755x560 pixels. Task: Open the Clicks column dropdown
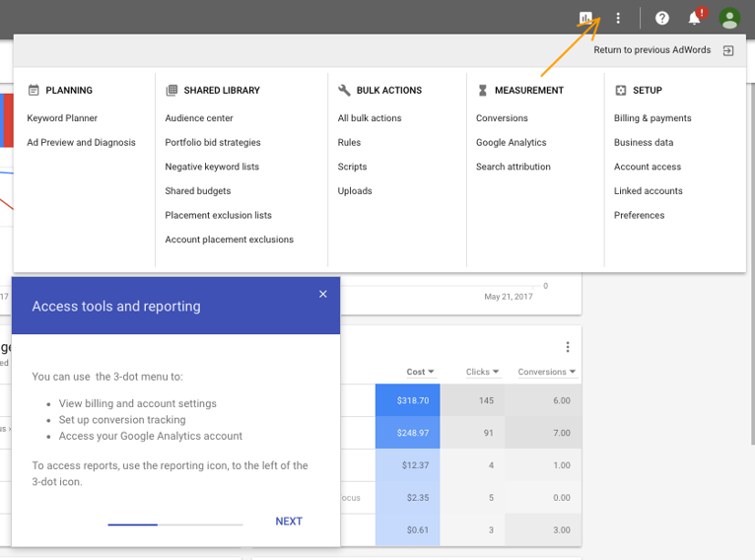(x=482, y=372)
